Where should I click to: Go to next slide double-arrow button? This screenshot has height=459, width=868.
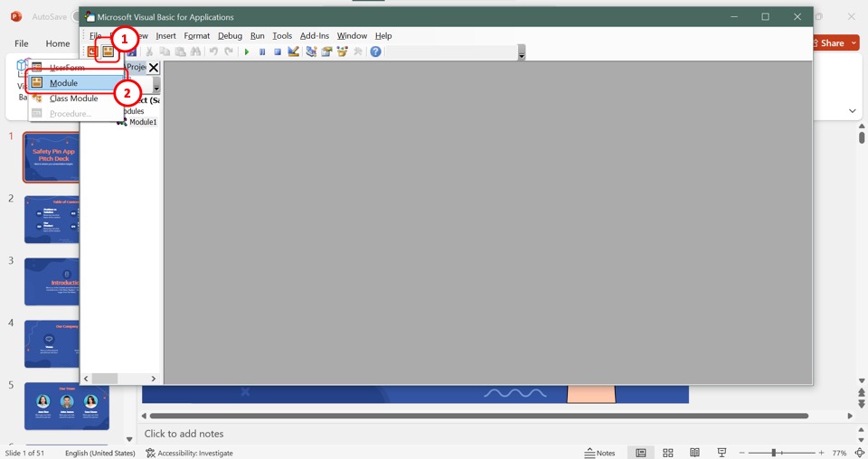(862, 404)
